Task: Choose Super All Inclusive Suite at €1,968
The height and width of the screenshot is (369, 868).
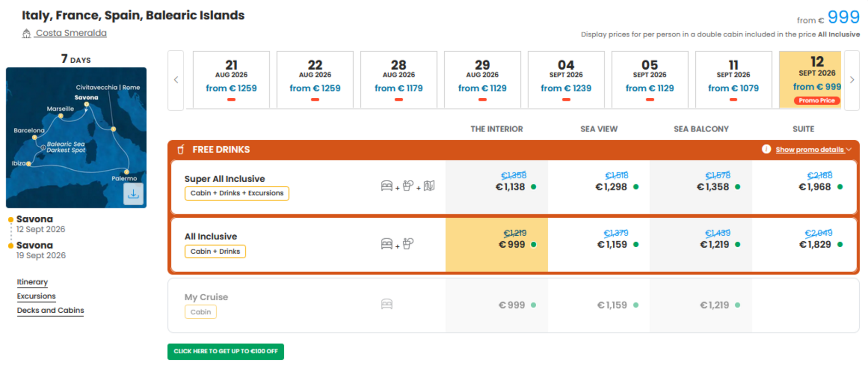Action: tap(804, 187)
